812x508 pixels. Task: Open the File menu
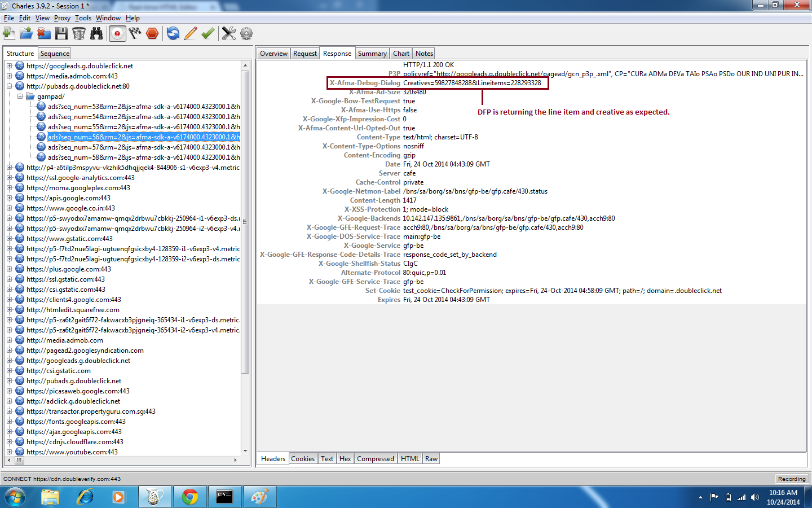9,18
